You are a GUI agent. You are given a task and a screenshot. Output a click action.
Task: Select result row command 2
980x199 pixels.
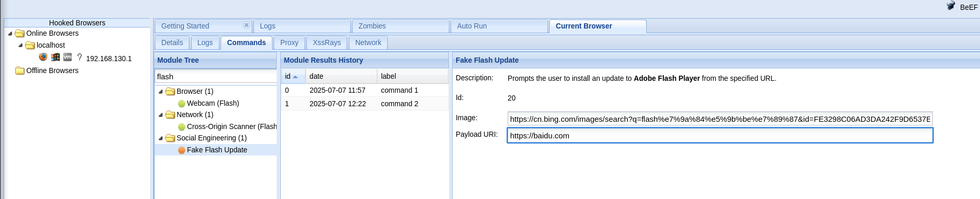coord(365,104)
